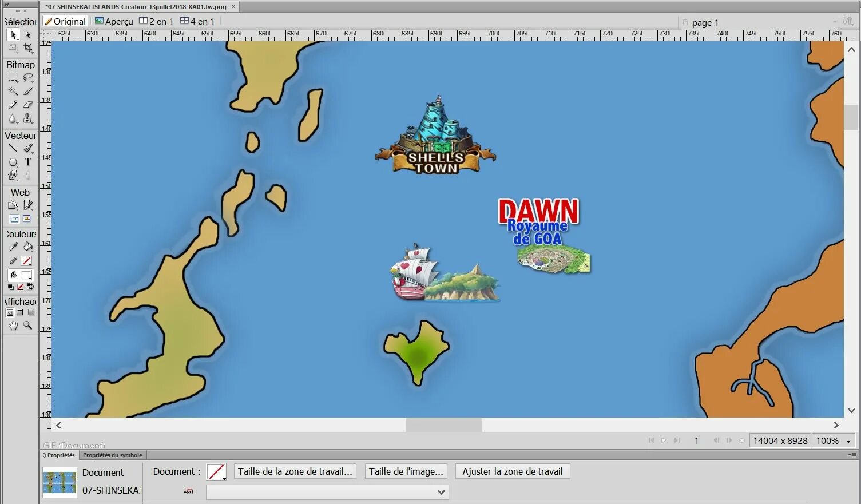
Task: Click the DAWN Royaume de GOA label
Action: [x=538, y=222]
